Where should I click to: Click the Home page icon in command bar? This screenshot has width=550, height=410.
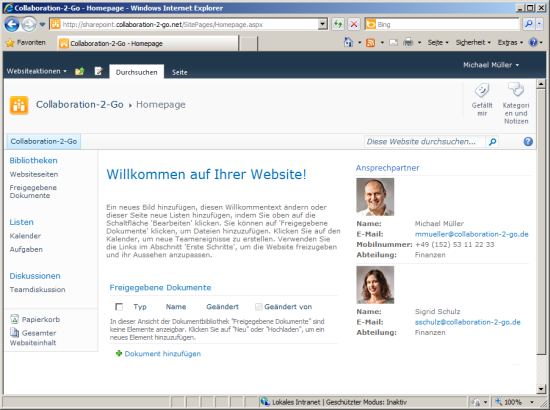[x=348, y=42]
